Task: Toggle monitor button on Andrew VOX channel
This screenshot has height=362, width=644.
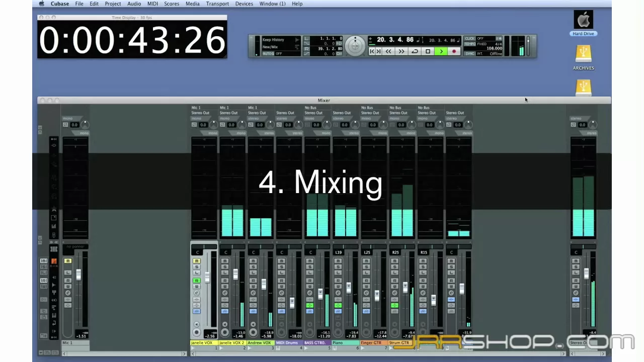Action: pyautogui.click(x=253, y=324)
